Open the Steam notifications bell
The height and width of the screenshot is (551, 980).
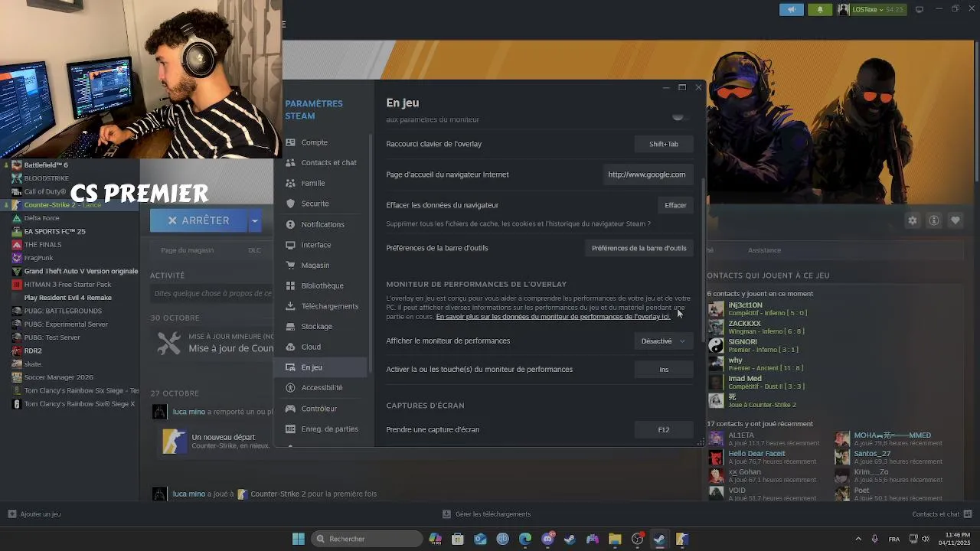pyautogui.click(x=820, y=9)
